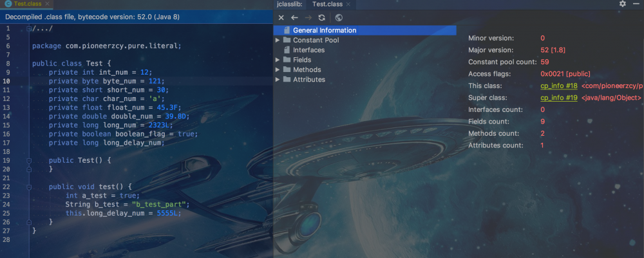644x258 pixels.
Task: Click the Interfaces count value 0
Action: click(542, 110)
